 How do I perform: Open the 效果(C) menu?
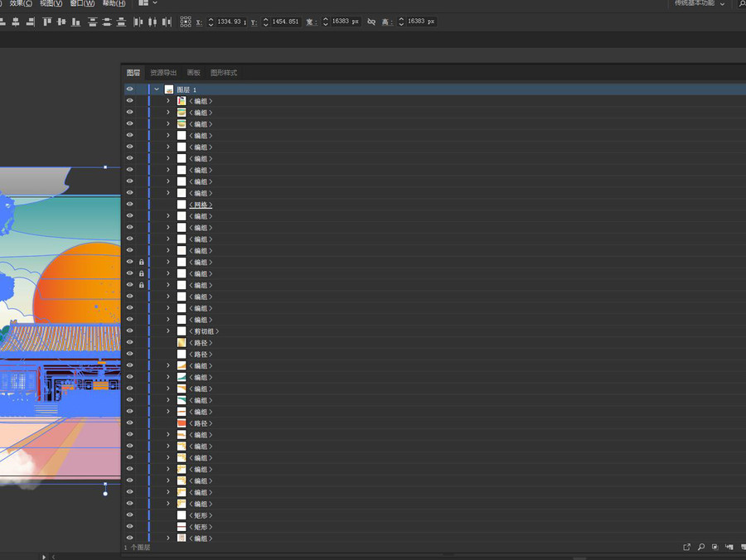(21, 3)
